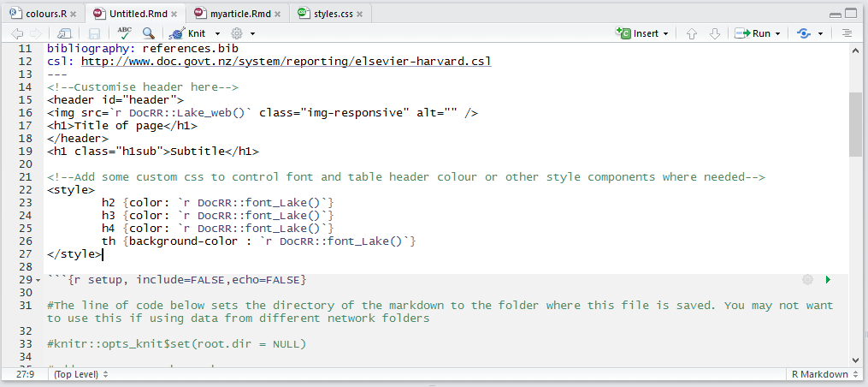Click the "Customise header here" comment
Screen dimensions: 868x387
pyautogui.click(x=143, y=87)
